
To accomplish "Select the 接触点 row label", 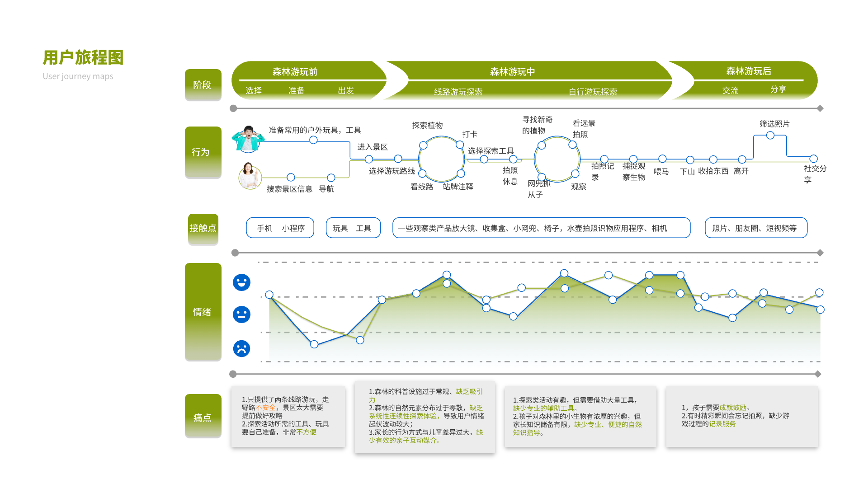I will click(x=203, y=228).
